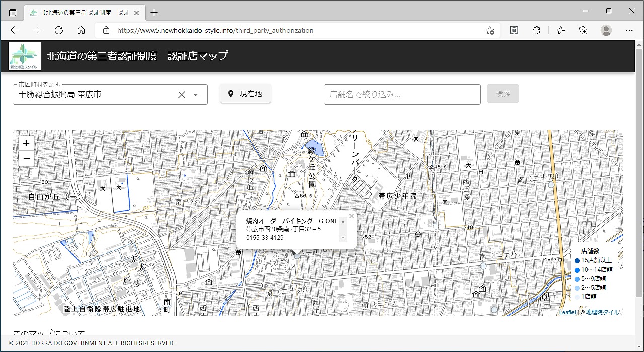Open the browser home page
The image size is (644, 352).
click(x=81, y=30)
